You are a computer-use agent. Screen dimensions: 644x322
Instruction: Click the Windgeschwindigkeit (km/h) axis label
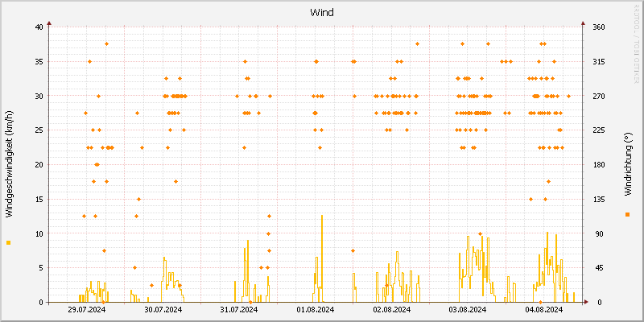[10, 164]
